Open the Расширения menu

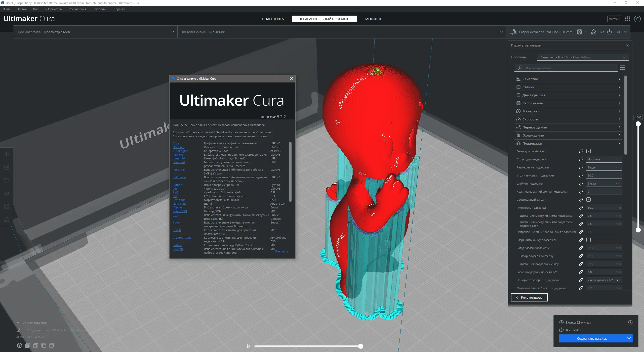click(x=77, y=9)
